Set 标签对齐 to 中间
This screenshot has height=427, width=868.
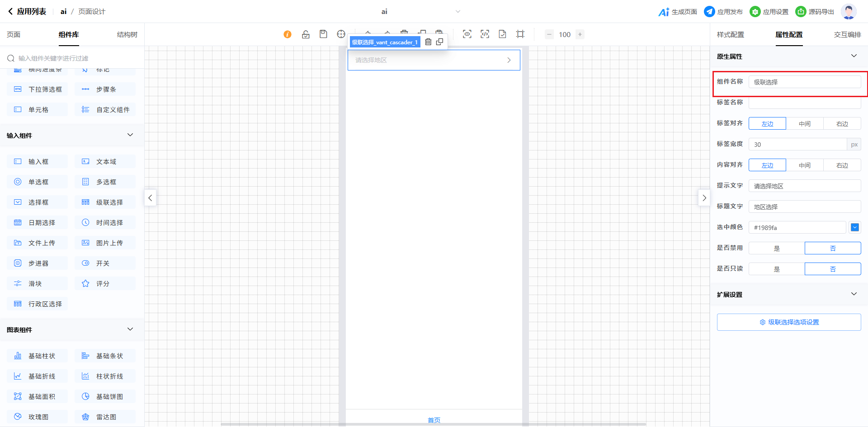(804, 123)
